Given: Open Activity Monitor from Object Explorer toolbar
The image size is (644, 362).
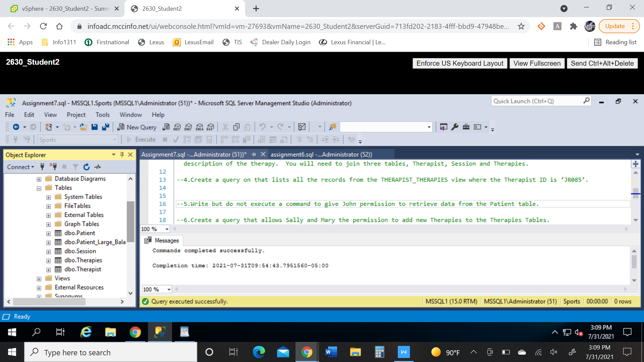Looking at the screenshot, I should 98,167.
